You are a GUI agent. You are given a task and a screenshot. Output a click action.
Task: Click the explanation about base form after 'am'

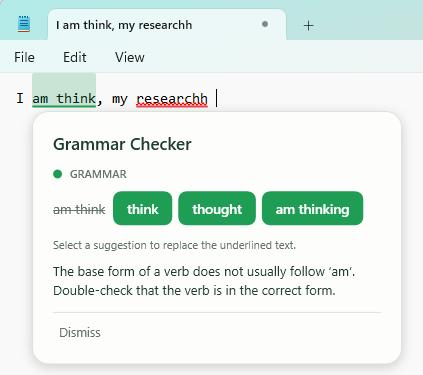tap(204, 281)
